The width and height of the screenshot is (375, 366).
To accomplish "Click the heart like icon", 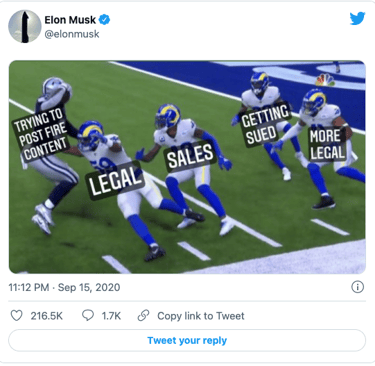I will 16,315.
